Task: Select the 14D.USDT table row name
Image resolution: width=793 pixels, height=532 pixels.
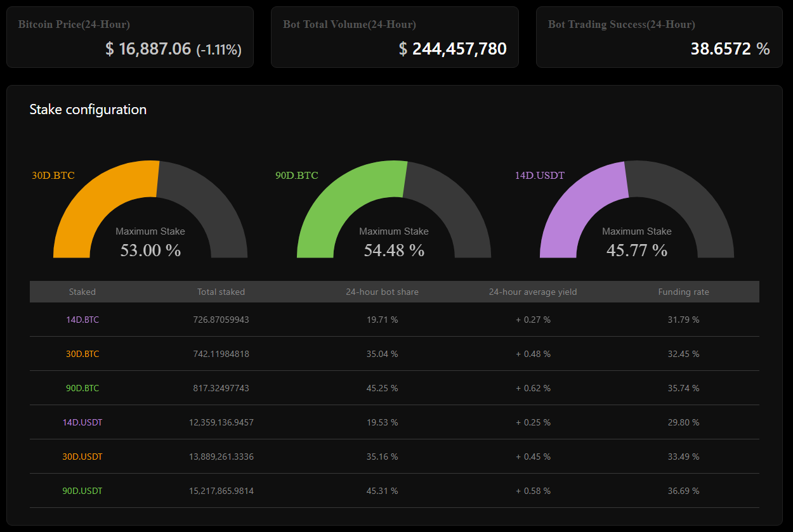Action: click(82, 423)
